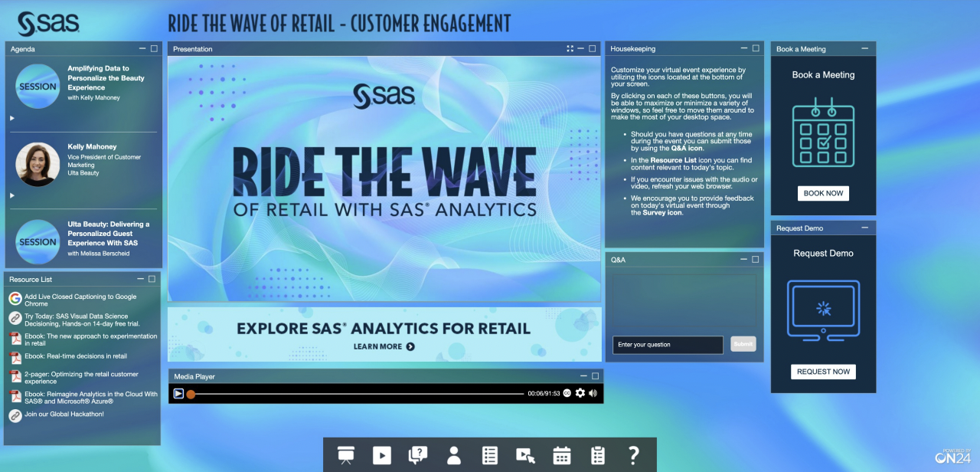The image size is (980, 472).
Task: Toggle closed captions in the media player
Action: 567,393
